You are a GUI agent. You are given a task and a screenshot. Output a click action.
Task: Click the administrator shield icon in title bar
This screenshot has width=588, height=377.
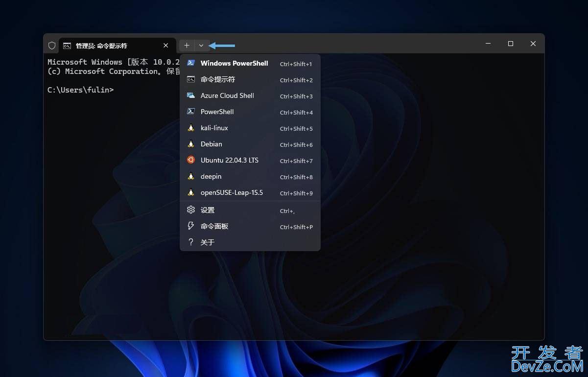[x=52, y=46]
